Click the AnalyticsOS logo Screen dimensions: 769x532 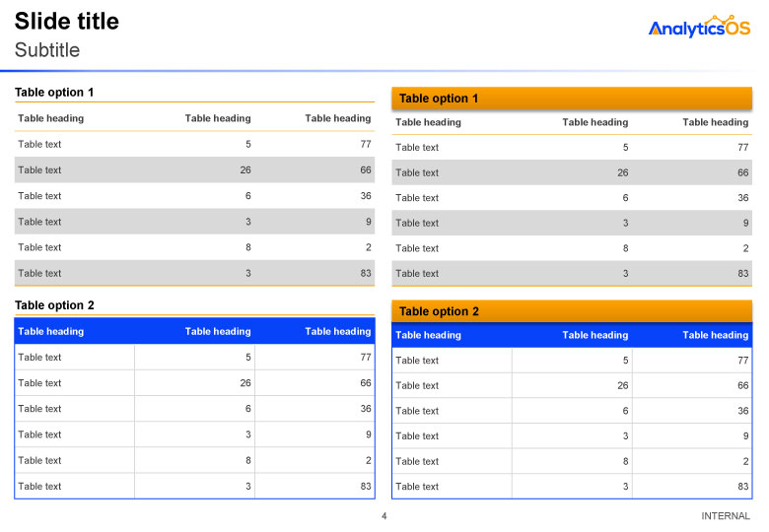click(699, 27)
